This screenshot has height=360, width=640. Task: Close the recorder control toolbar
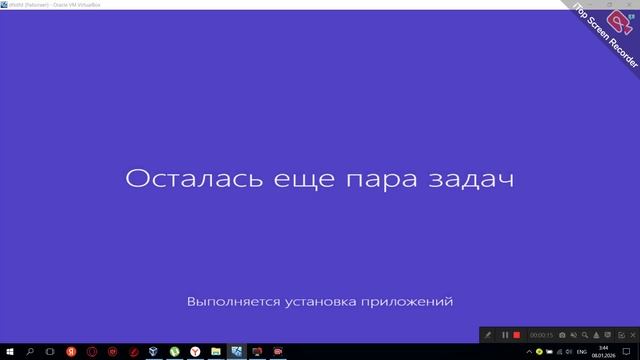coord(633,335)
